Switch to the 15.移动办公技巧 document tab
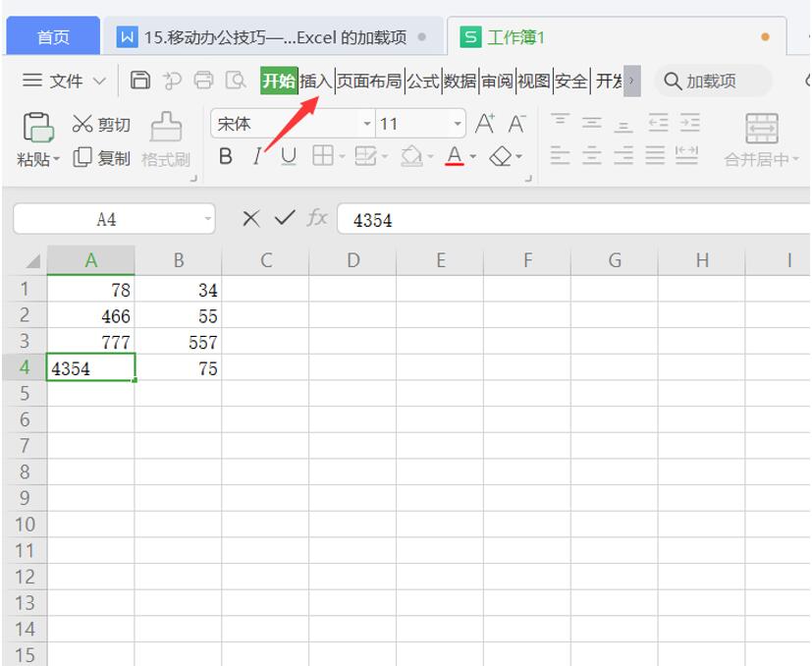 tap(273, 36)
